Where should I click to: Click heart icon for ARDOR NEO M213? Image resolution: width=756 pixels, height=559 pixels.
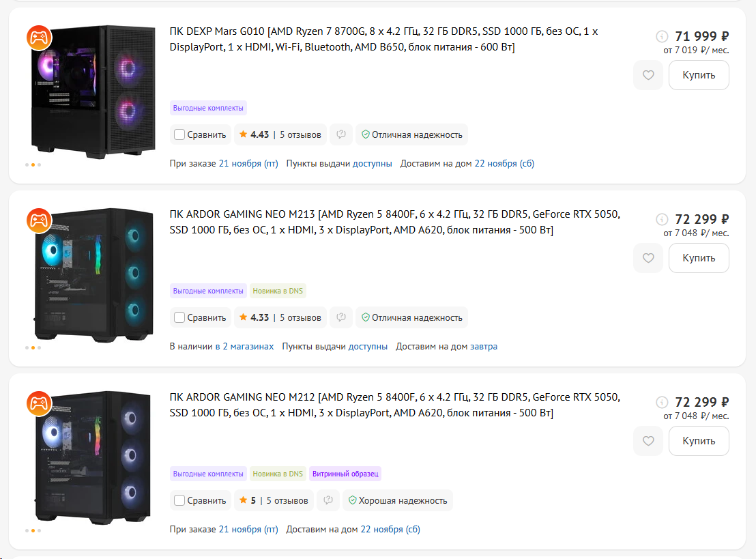(x=648, y=258)
